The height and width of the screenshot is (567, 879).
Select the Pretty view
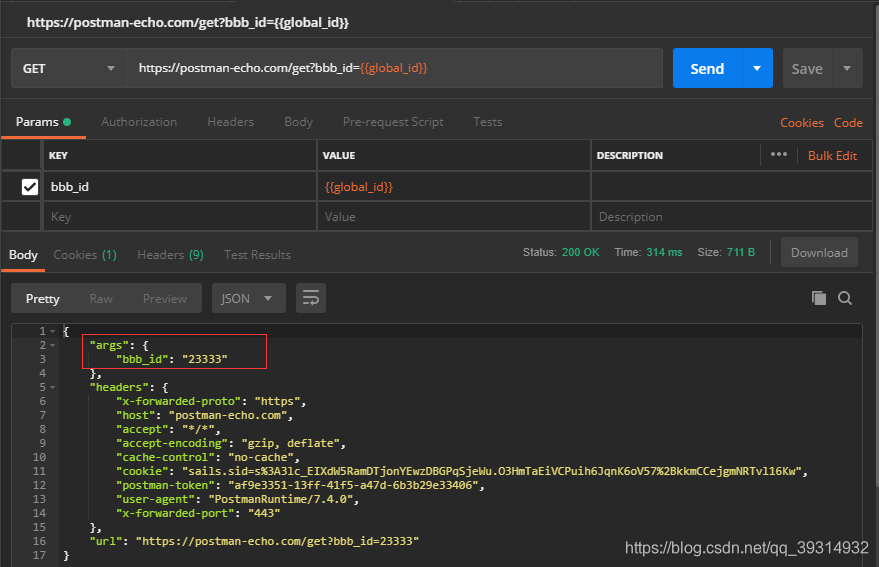43,298
